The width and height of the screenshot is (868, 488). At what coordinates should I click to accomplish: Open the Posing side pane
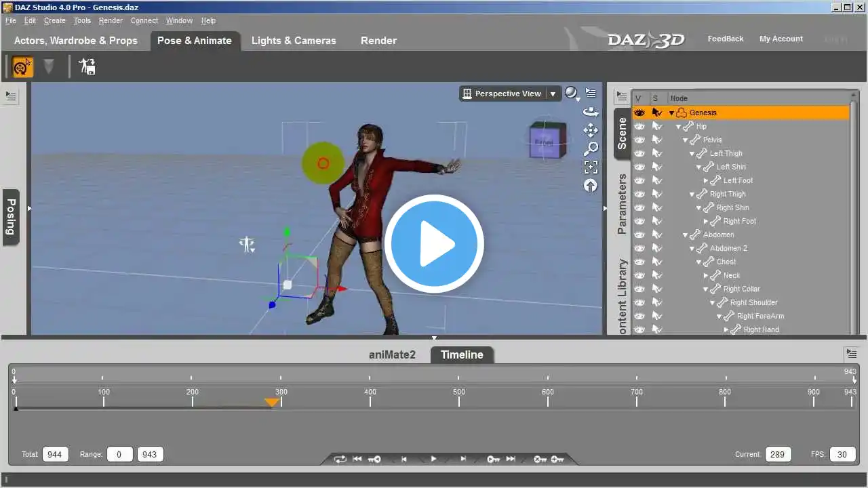[x=11, y=217]
